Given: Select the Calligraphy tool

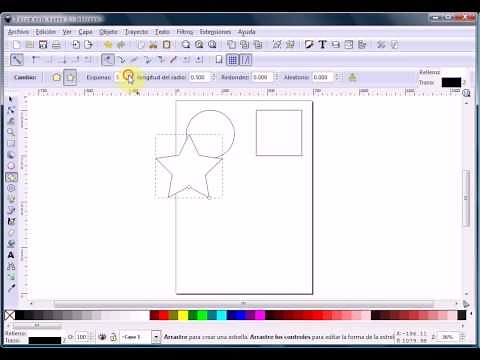Looking at the screenshot, I should click(x=11, y=221).
